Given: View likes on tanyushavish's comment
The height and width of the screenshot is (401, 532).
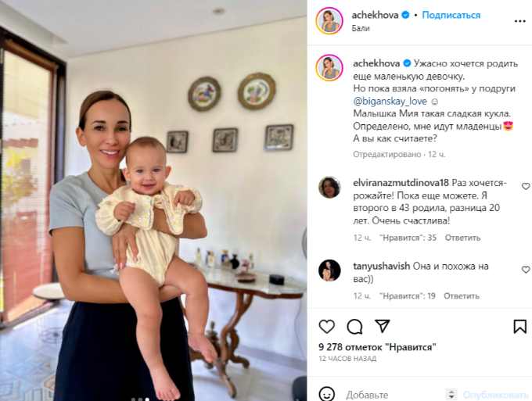Looking at the screenshot, I should (x=407, y=296).
